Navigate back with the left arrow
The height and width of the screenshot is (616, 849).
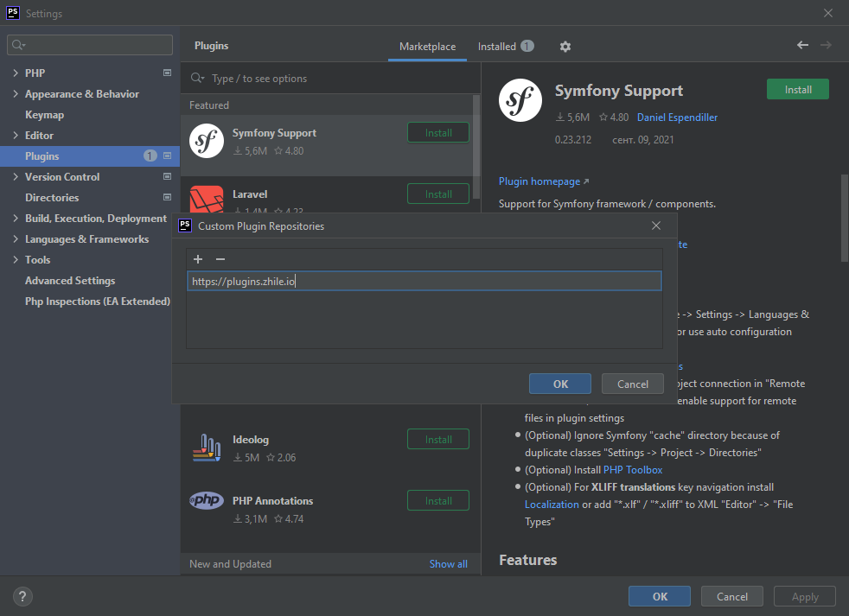(802, 45)
